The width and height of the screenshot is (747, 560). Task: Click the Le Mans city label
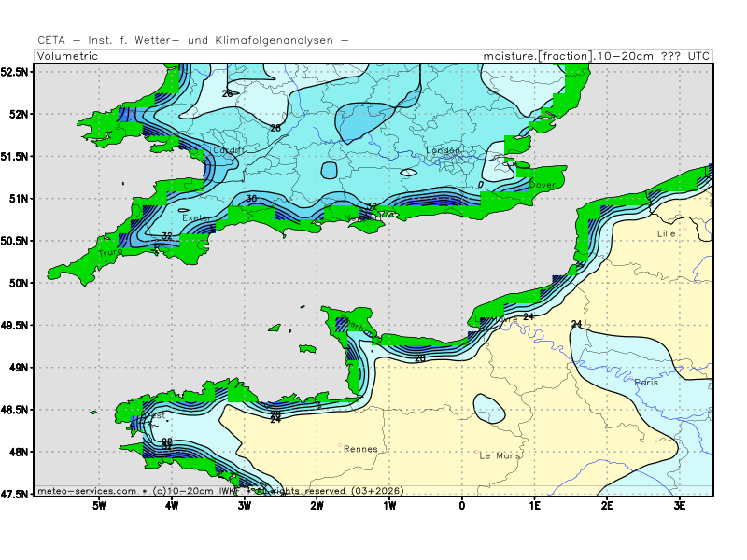tap(499, 456)
